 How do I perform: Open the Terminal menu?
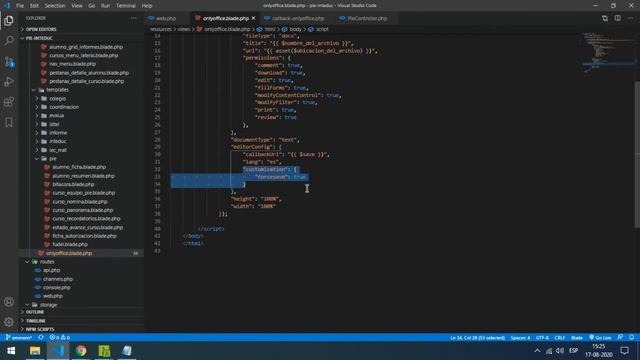pyautogui.click(x=126, y=6)
